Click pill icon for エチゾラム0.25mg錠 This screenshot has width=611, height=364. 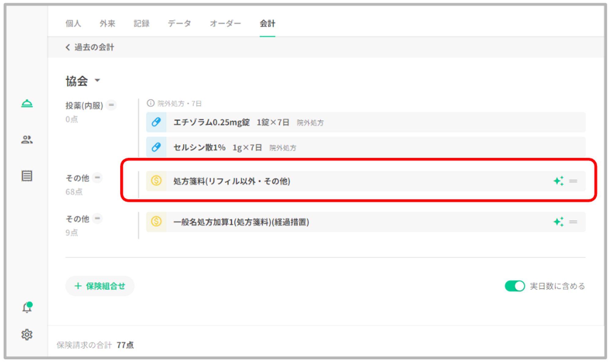pos(156,122)
